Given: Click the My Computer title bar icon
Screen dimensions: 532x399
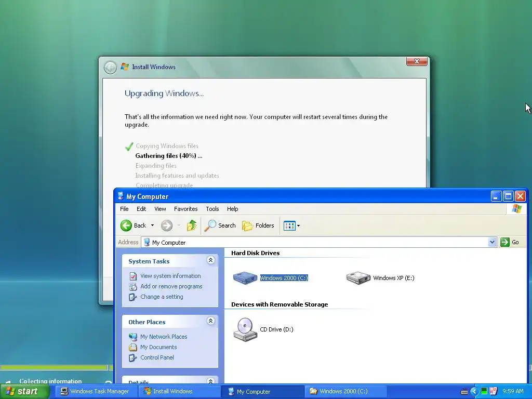Looking at the screenshot, I should pyautogui.click(x=121, y=196).
